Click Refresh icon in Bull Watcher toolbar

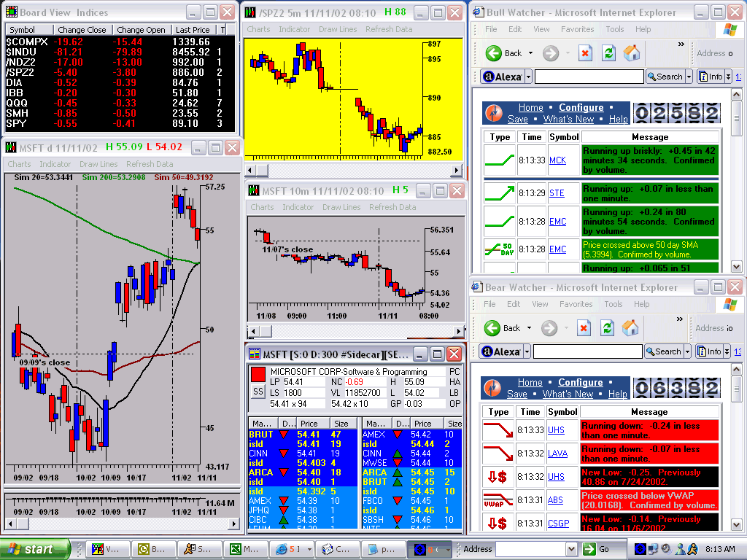click(608, 52)
